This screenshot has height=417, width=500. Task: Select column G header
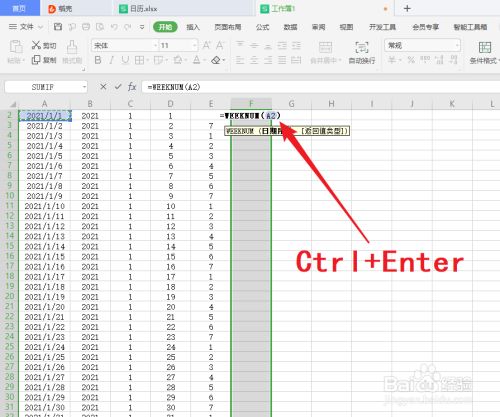(291, 104)
